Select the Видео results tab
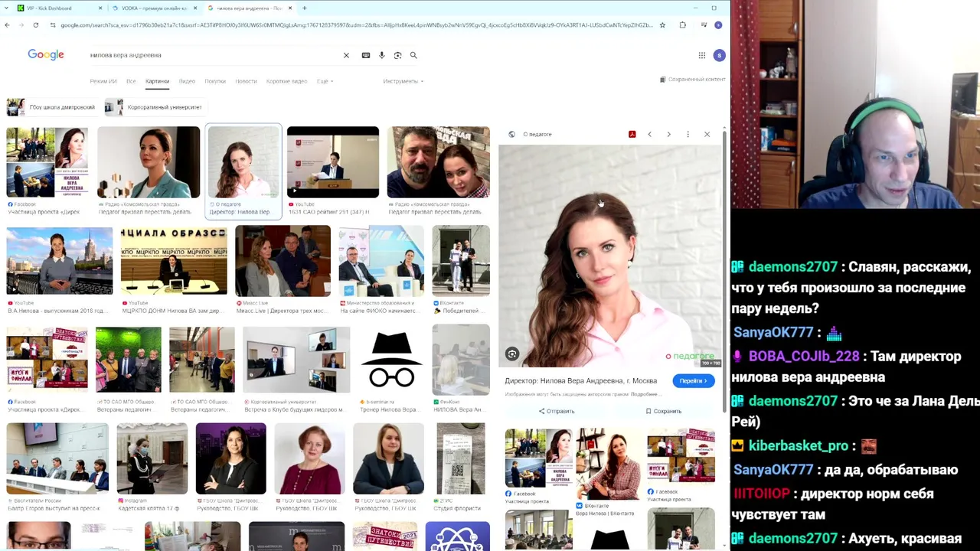Viewport: 980px width, 551px height. tap(187, 81)
